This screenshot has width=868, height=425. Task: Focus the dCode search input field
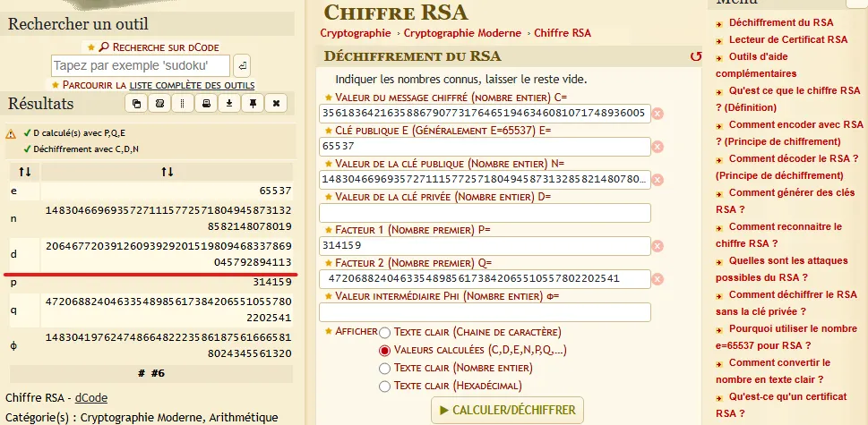[x=141, y=66]
